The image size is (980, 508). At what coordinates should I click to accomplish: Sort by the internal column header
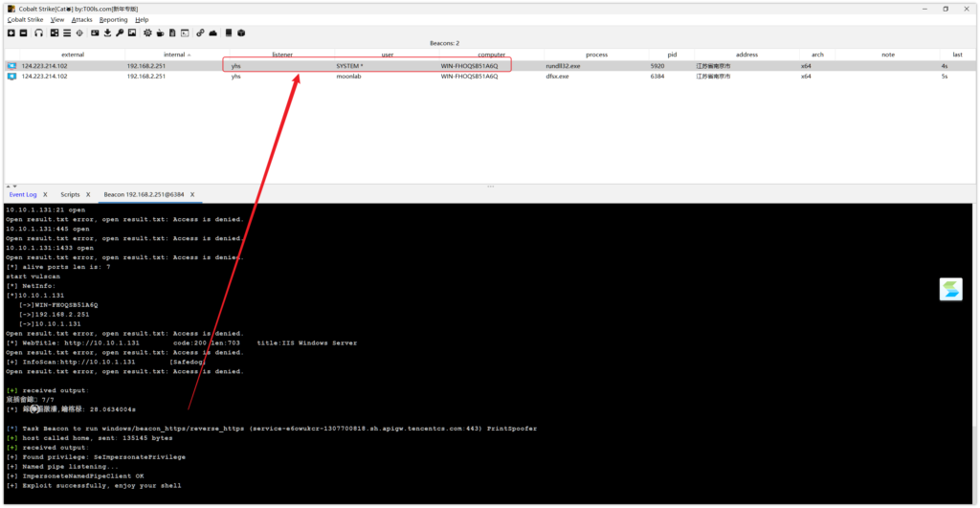(x=177, y=55)
